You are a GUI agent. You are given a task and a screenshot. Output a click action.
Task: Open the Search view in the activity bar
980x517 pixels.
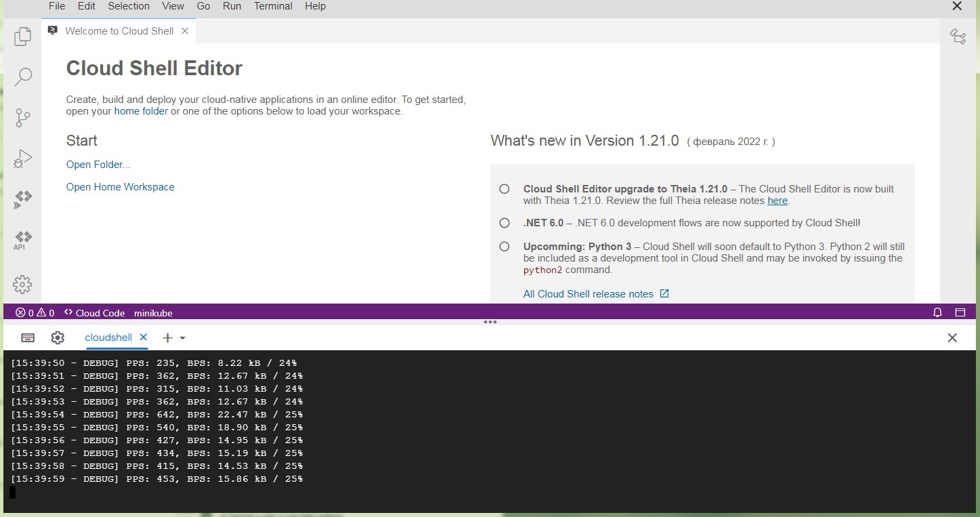point(23,77)
